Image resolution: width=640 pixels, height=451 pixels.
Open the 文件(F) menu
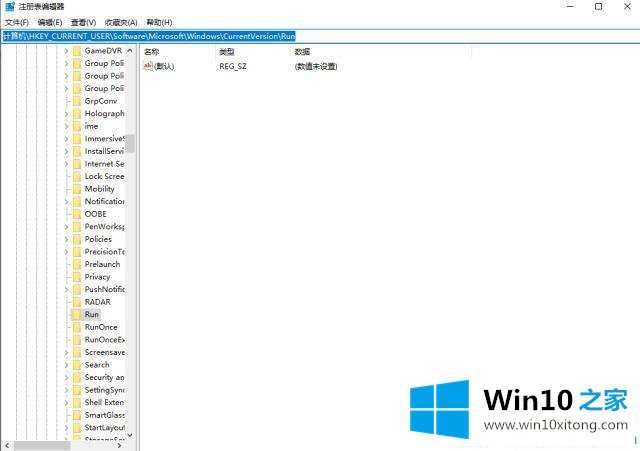(17, 22)
